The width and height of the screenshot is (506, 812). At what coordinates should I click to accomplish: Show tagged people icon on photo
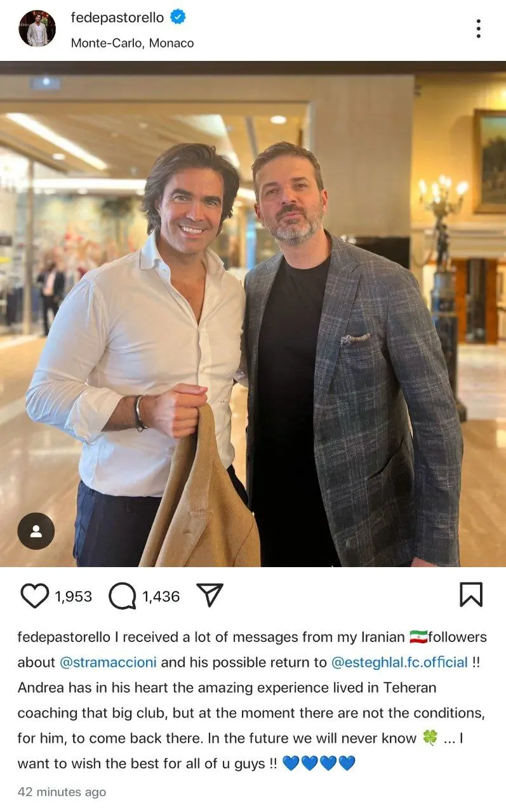pos(36,531)
